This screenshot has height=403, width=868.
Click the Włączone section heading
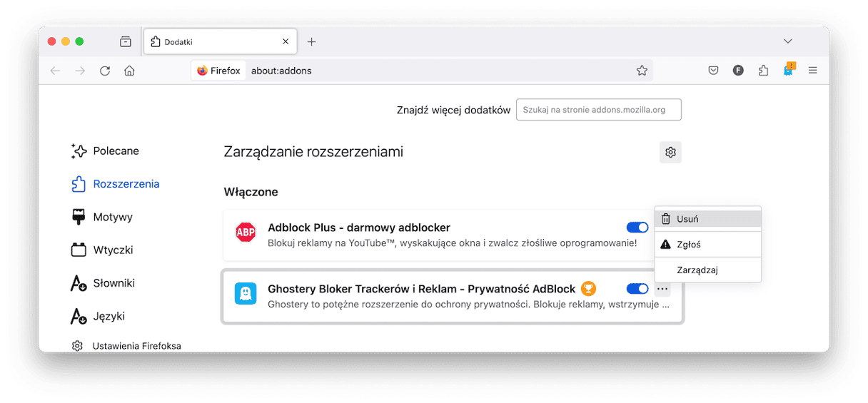tap(251, 192)
